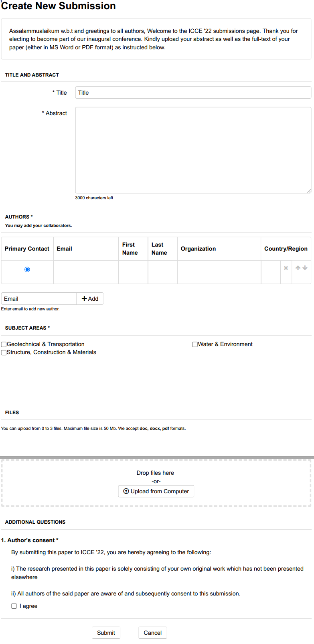314x644 pixels.
Task: Click the Abstract box resize handle
Action: [309, 191]
